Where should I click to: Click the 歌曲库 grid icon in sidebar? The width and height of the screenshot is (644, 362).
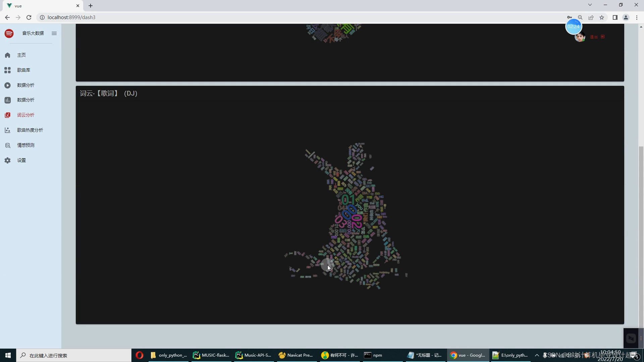(7, 70)
